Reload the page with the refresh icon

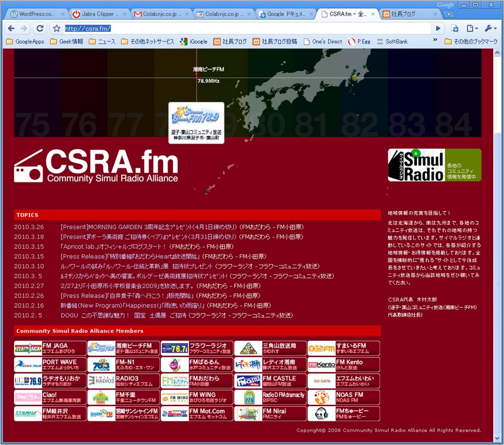[40, 29]
